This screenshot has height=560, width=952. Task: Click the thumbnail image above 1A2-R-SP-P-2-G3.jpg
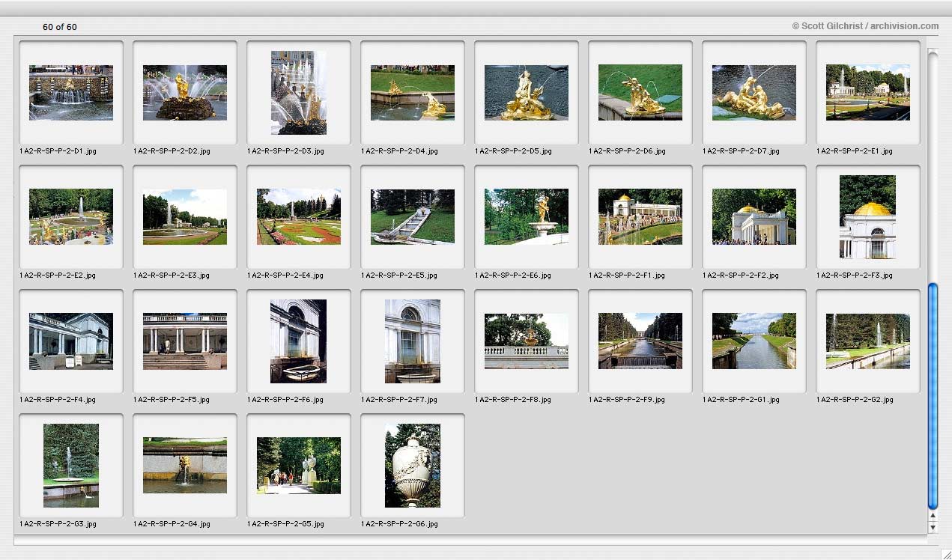tap(71, 466)
